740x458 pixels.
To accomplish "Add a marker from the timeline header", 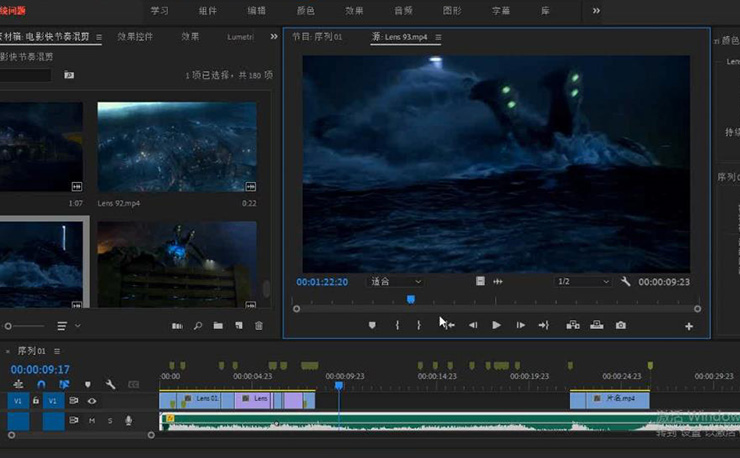I will click(87, 384).
